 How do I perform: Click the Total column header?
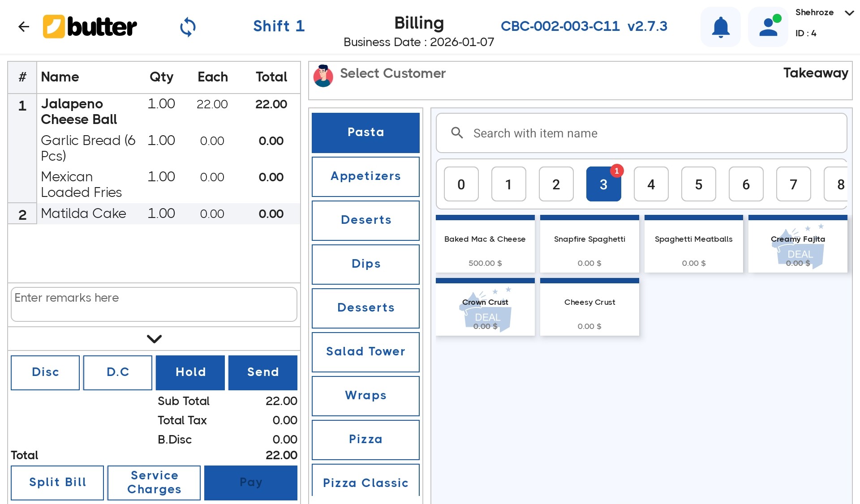271,77
